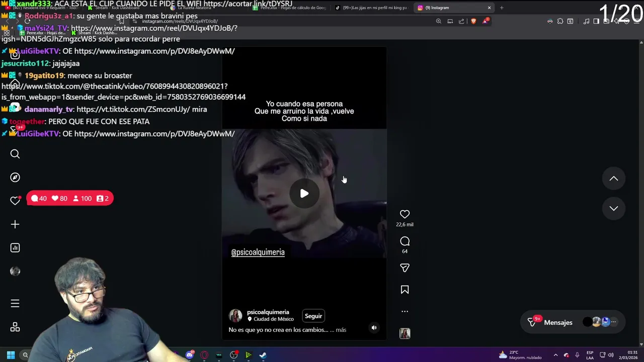
Task: Switch to the TikTok 'Las jijas' tab
Action: coord(372,8)
